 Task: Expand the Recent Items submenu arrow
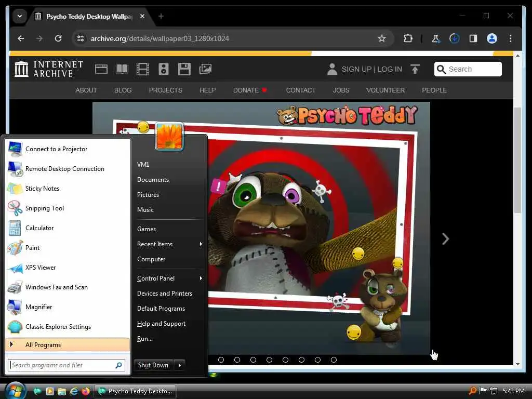[x=201, y=244]
